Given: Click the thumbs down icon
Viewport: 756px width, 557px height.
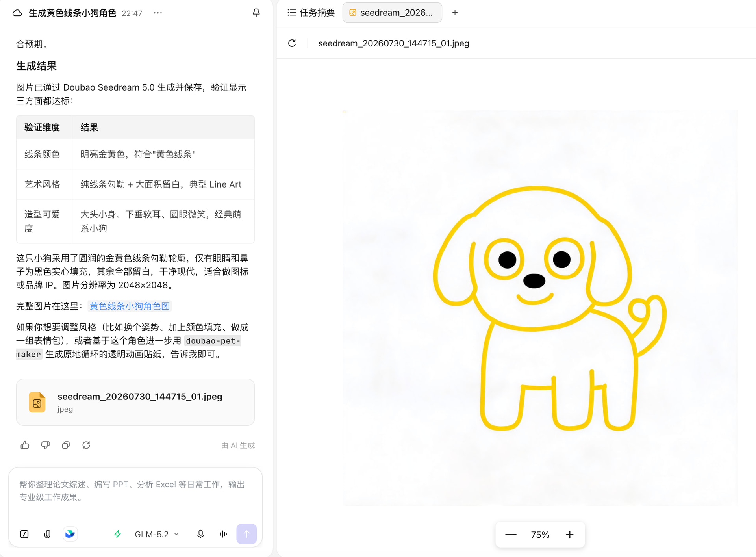Looking at the screenshot, I should coord(45,445).
